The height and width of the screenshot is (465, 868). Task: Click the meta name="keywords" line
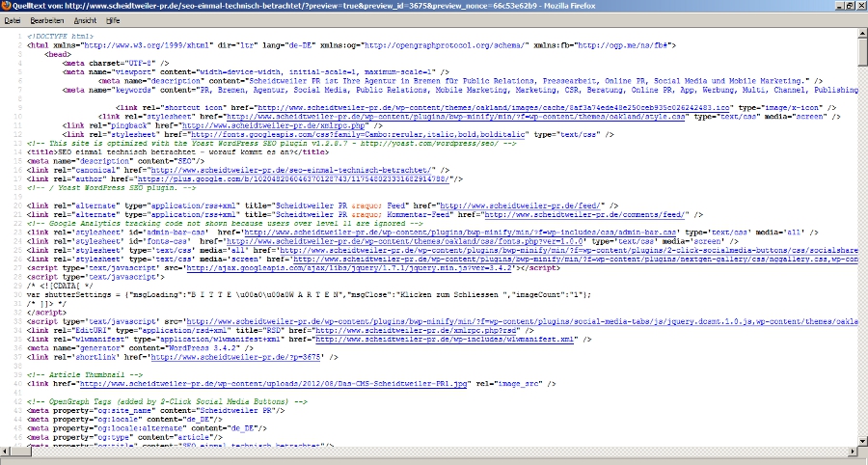[460, 90]
